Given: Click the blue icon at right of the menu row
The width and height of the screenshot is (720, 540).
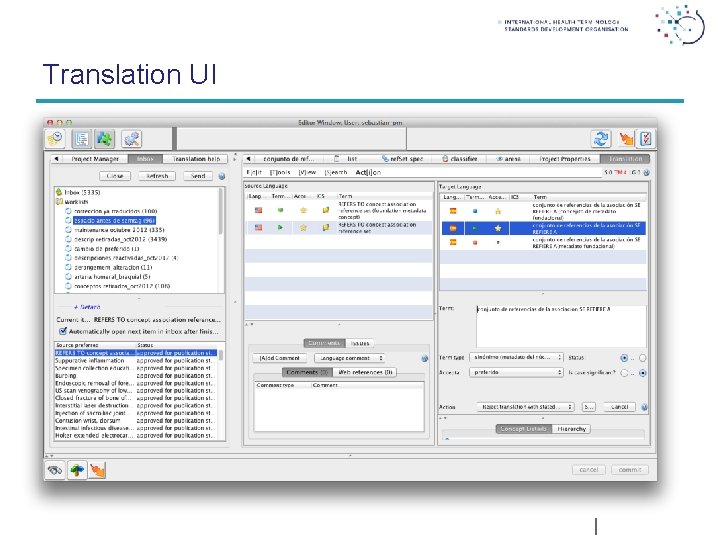Looking at the screenshot, I should pos(646,173).
